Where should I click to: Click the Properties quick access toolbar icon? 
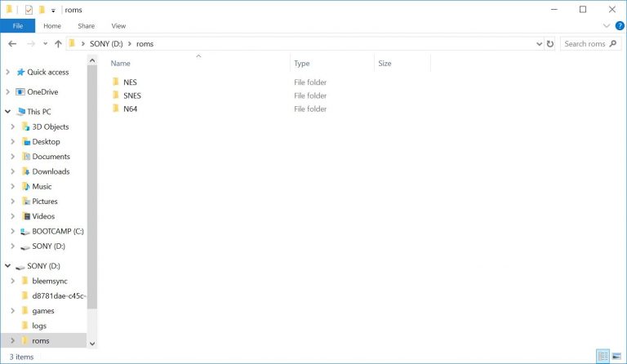click(x=28, y=10)
